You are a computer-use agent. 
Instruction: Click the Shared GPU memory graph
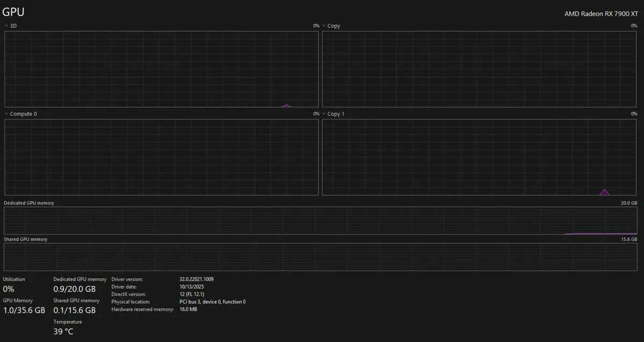tap(321, 257)
